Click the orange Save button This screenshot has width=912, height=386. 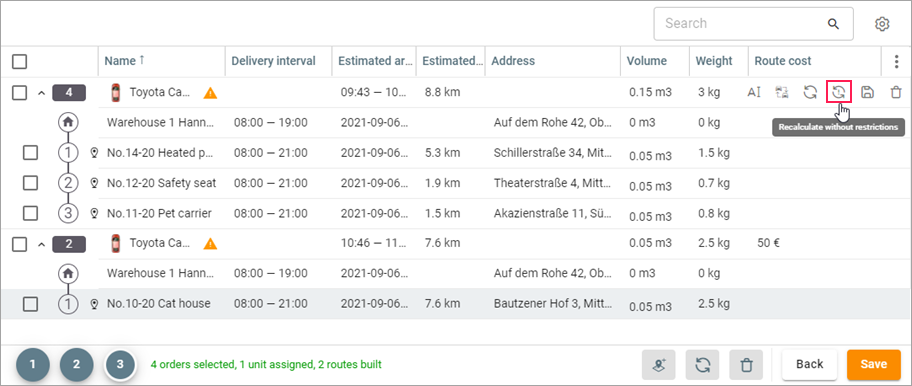click(873, 364)
